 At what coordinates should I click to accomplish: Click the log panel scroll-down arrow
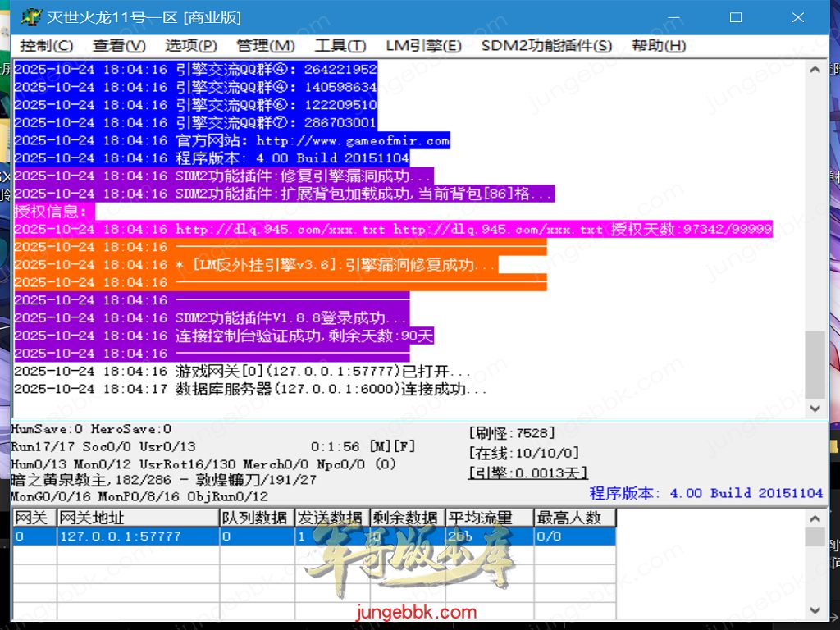pyautogui.click(x=815, y=408)
